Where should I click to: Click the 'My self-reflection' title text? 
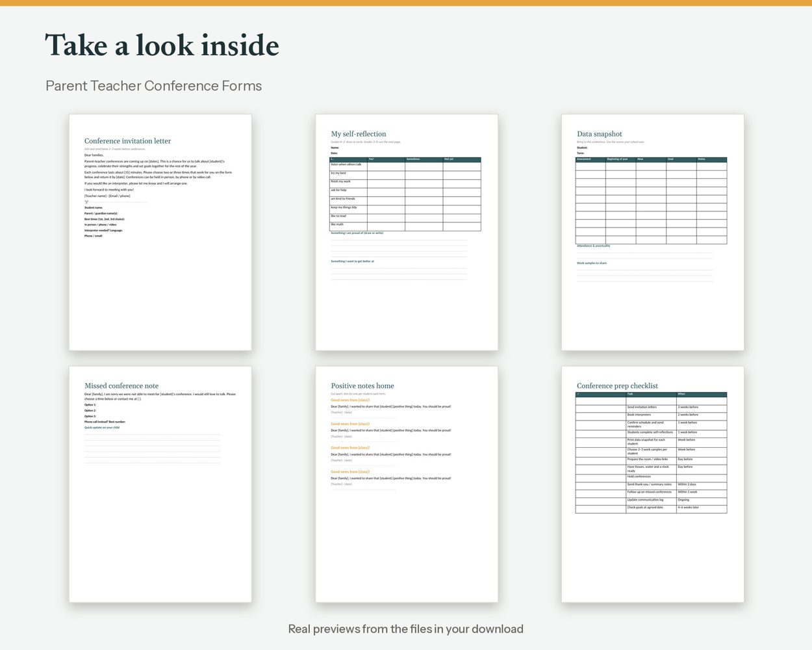tap(359, 134)
